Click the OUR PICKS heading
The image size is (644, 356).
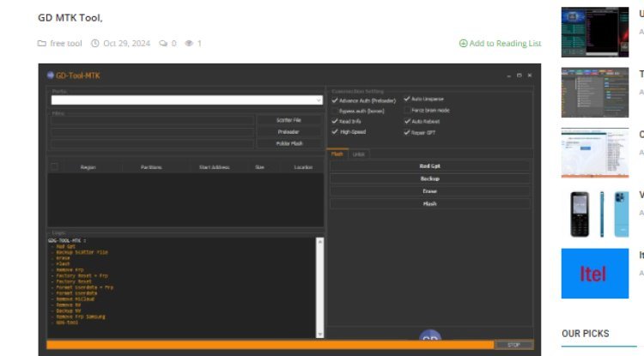pyautogui.click(x=586, y=334)
